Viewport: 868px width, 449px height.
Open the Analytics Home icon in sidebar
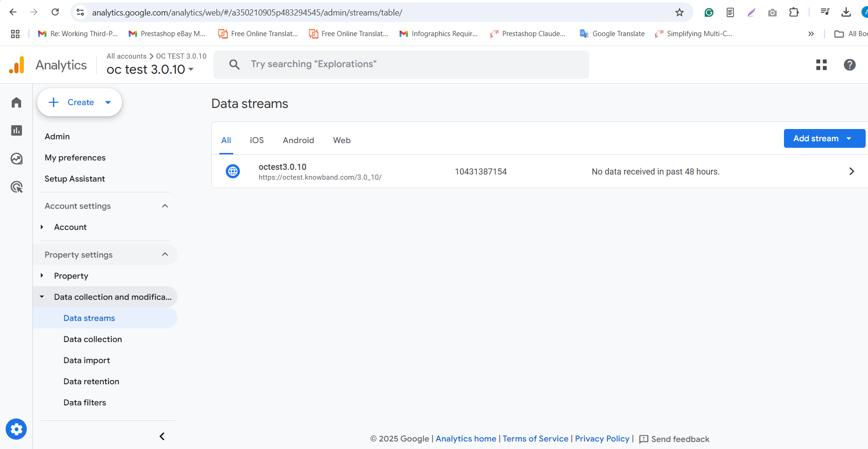(x=16, y=102)
